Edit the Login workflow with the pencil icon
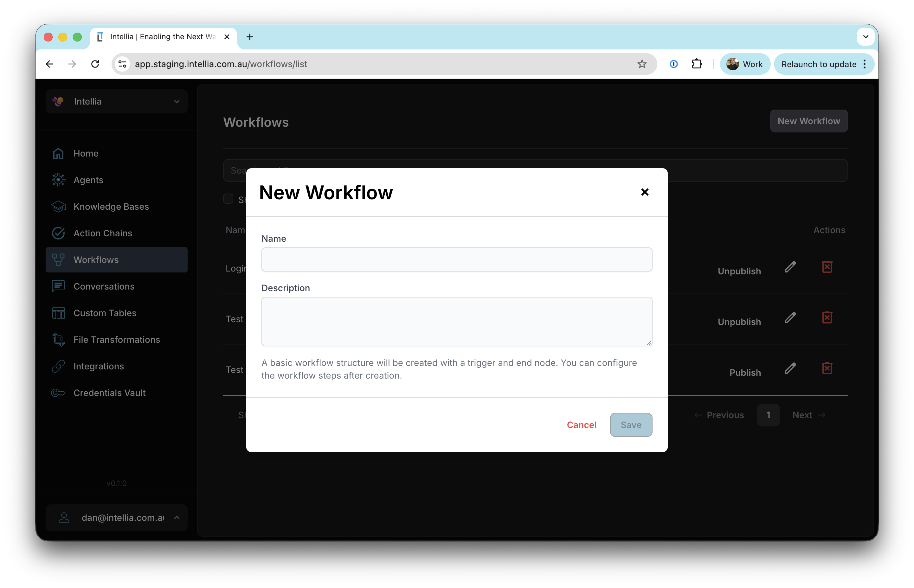 tap(790, 266)
